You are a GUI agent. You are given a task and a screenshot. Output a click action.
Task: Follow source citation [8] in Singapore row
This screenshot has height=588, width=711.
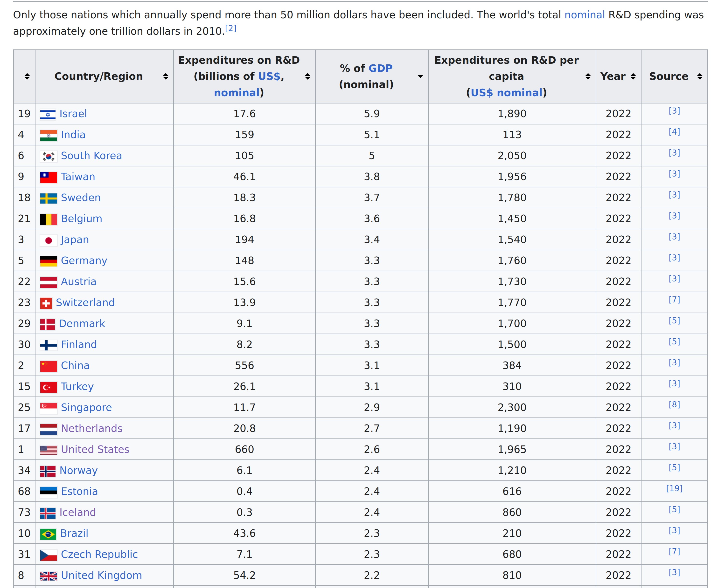(x=674, y=405)
